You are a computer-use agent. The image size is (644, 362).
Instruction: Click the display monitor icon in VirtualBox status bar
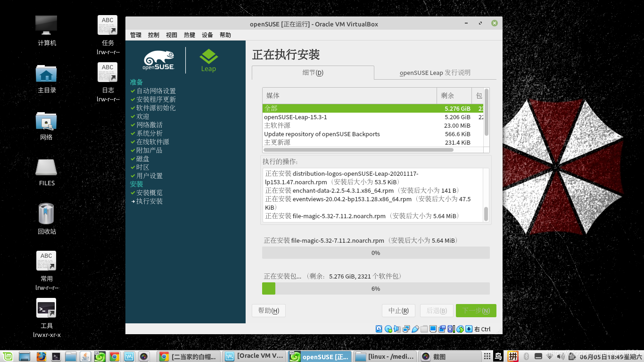tap(433, 329)
